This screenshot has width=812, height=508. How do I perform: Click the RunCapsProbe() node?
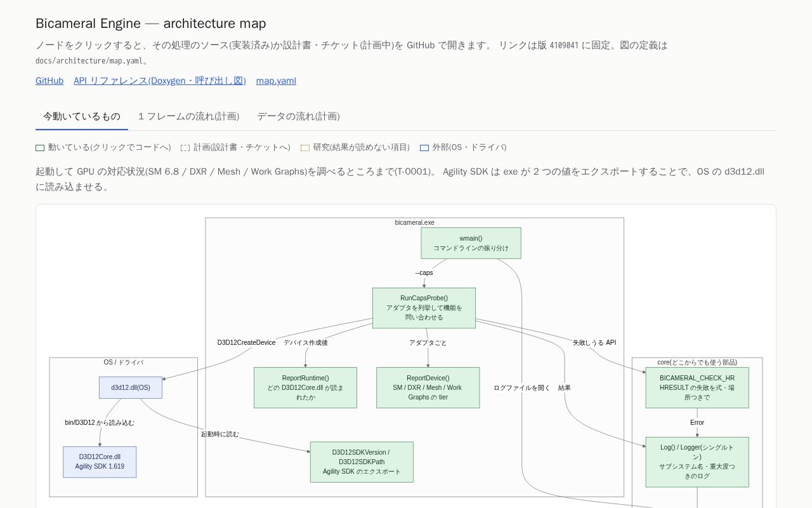click(424, 308)
